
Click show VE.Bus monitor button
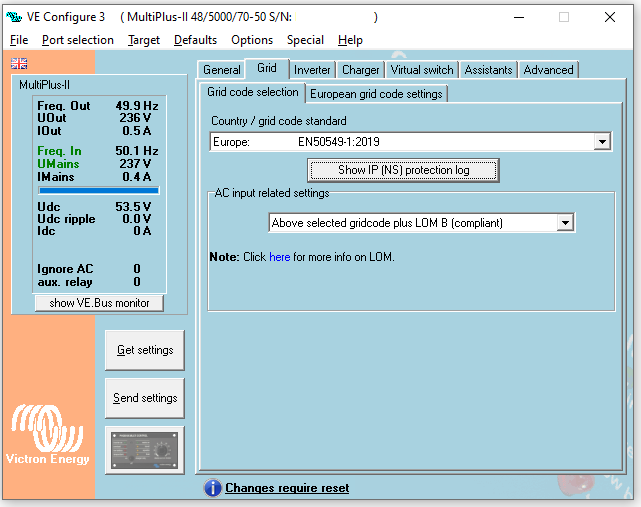tap(99, 303)
